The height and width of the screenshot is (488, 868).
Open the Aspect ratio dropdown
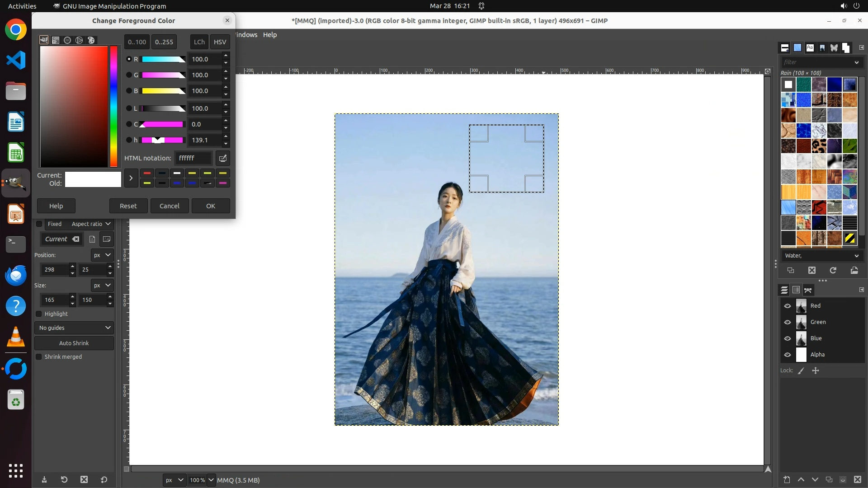point(91,224)
